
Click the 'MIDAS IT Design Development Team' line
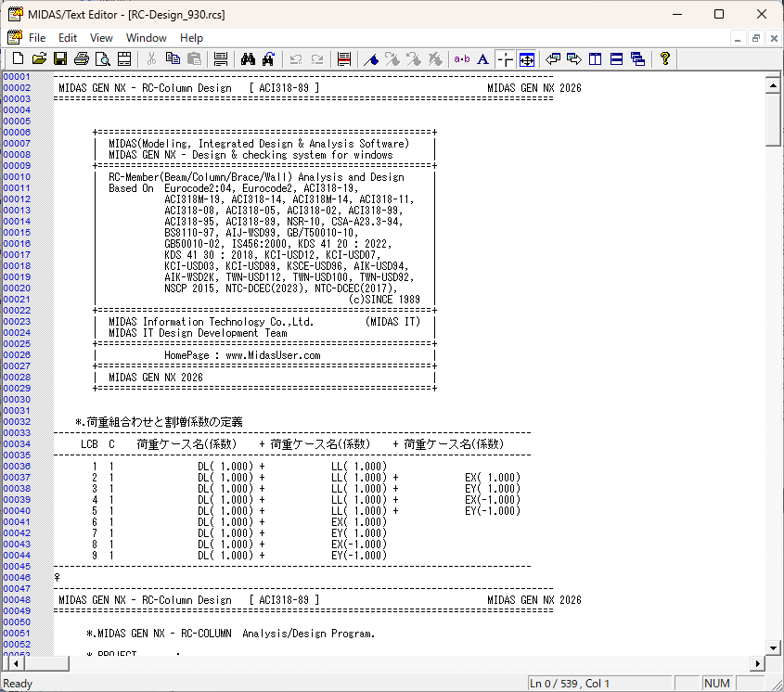[x=198, y=333]
